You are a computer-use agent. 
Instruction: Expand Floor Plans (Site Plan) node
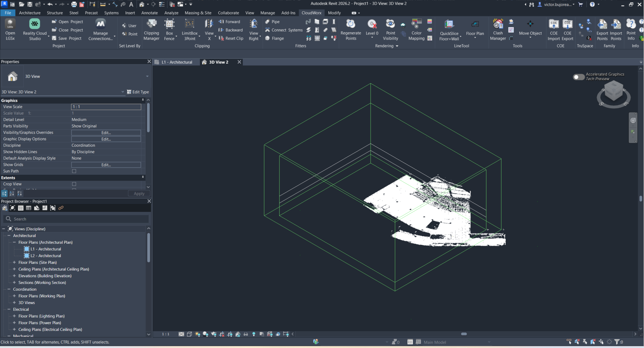14,263
